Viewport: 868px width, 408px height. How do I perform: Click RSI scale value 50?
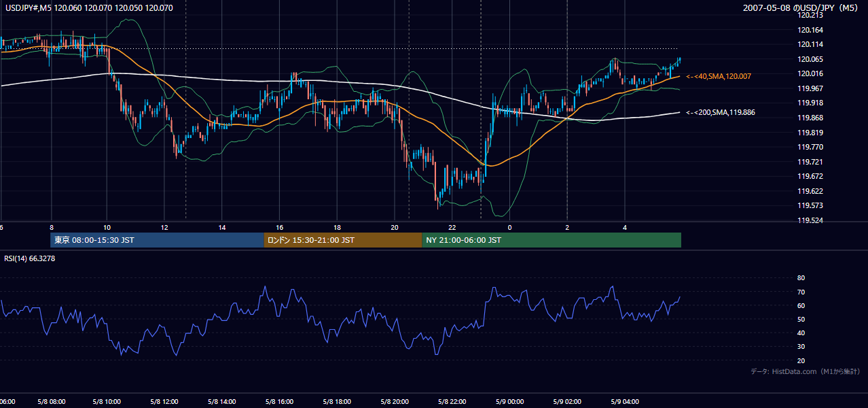[801, 319]
